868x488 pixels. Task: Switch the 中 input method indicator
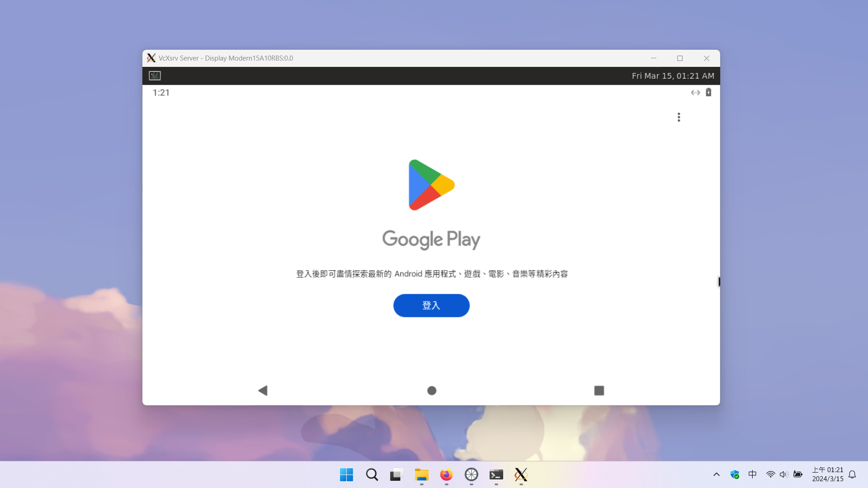[x=752, y=474]
